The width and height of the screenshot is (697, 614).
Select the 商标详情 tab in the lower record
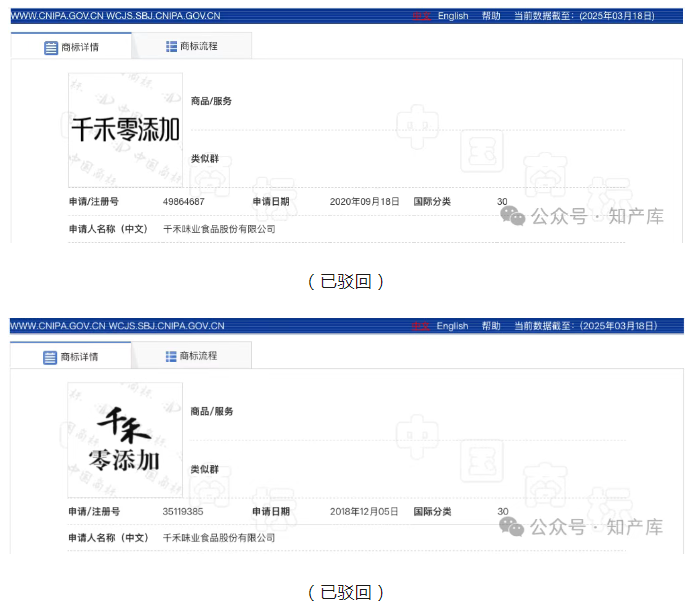[x=72, y=357]
